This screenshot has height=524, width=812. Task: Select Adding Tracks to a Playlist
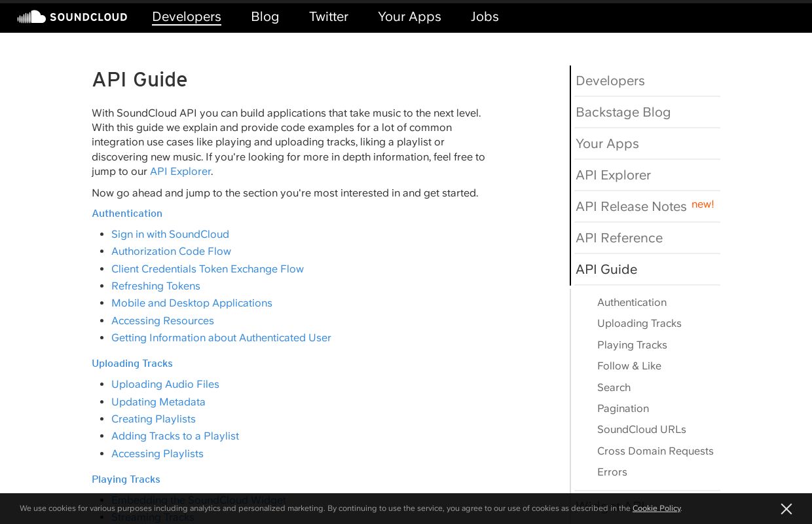pos(175,436)
